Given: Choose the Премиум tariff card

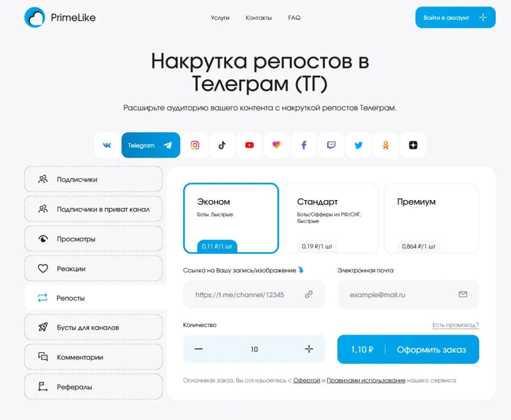Looking at the screenshot, I should 431,218.
